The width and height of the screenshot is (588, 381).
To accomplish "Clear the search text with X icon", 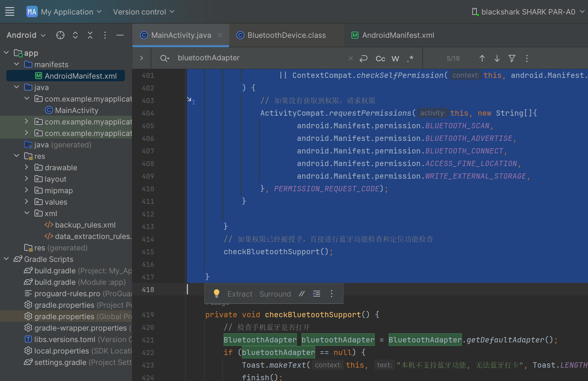I will coord(351,58).
